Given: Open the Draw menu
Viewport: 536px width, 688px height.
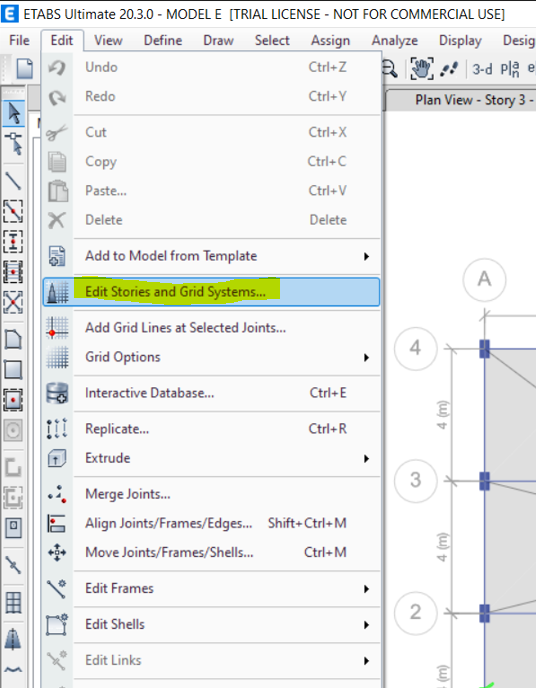Looking at the screenshot, I should point(218,40).
